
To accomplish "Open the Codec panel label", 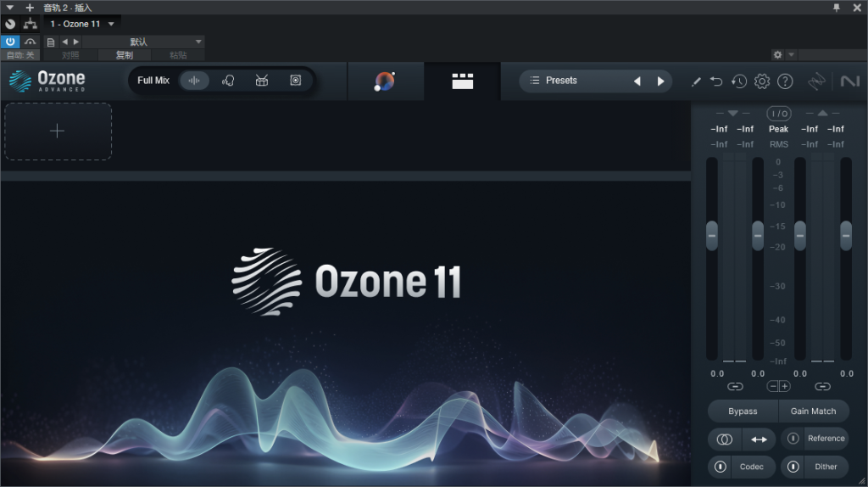I will tap(751, 467).
